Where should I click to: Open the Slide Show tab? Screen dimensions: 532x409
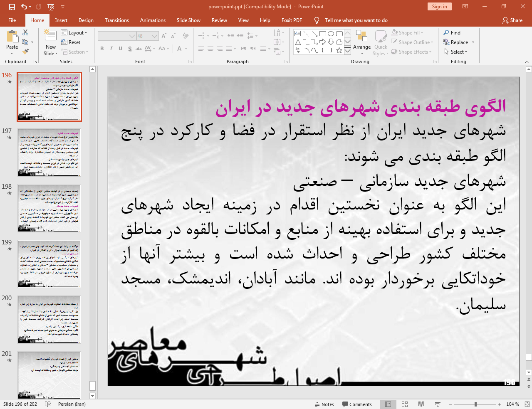[x=188, y=20]
